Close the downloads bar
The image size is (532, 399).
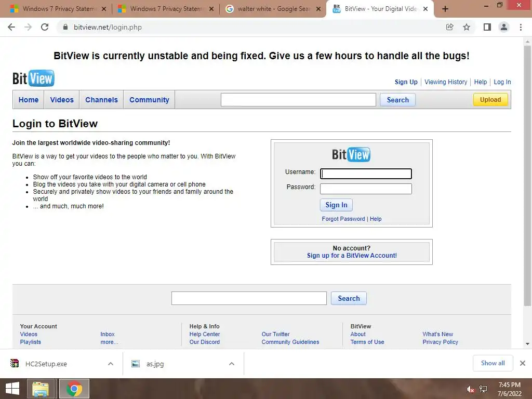point(523,363)
